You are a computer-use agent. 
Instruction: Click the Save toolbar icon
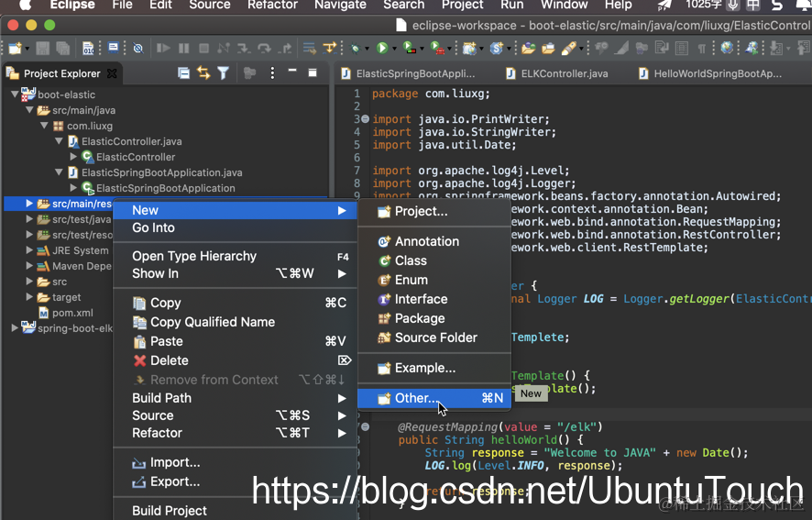pos(42,49)
